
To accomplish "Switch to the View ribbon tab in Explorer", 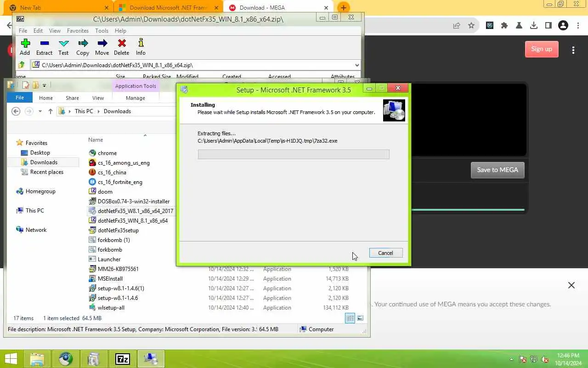I will tap(98, 98).
